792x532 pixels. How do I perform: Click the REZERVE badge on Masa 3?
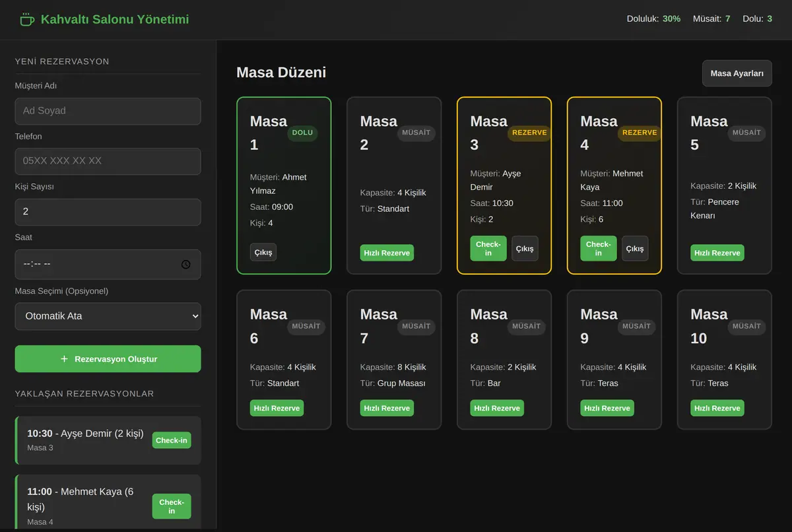tap(529, 133)
